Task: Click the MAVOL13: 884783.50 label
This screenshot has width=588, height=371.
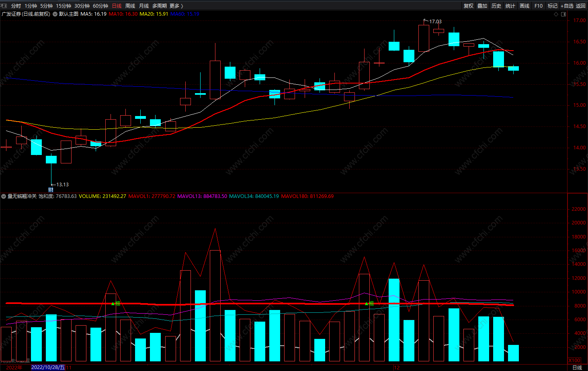Action: pos(202,196)
